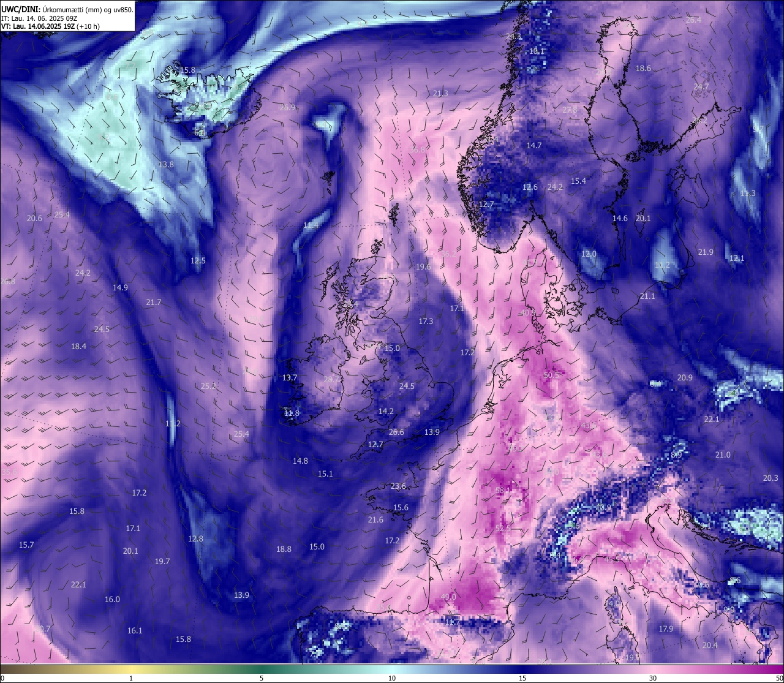Click the 18.4 map value
Screen dimensions: 784x683
tap(78, 346)
